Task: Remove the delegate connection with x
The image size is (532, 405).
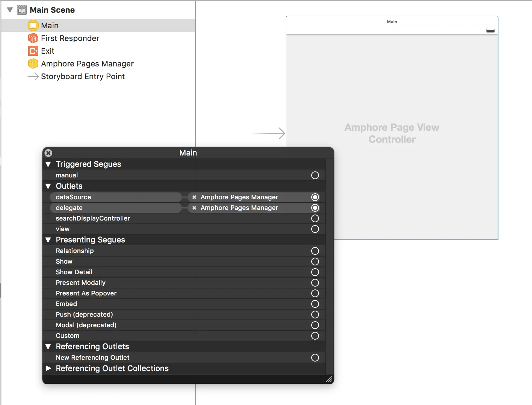Action: click(x=194, y=208)
